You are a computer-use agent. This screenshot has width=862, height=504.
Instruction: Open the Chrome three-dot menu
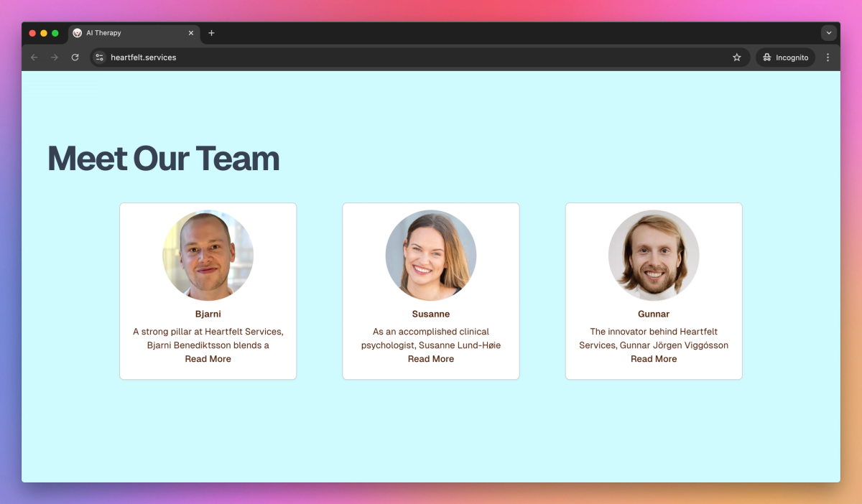828,57
